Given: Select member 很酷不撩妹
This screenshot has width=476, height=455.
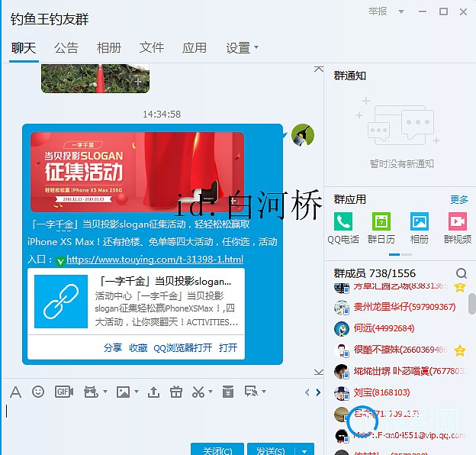Looking at the screenshot, I should click(400, 350).
